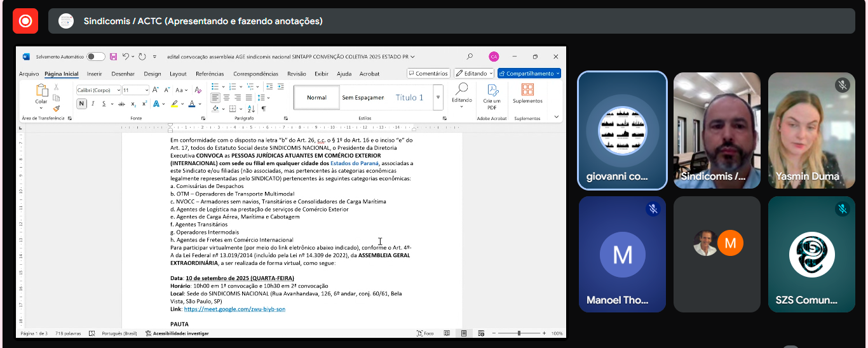
Task: Click Crie um PDF button
Action: point(492,96)
